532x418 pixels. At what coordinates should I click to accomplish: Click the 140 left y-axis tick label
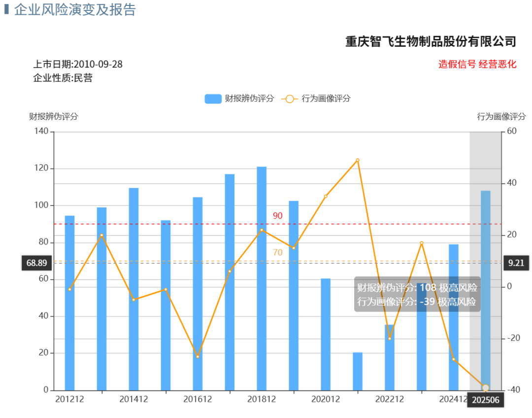click(41, 131)
